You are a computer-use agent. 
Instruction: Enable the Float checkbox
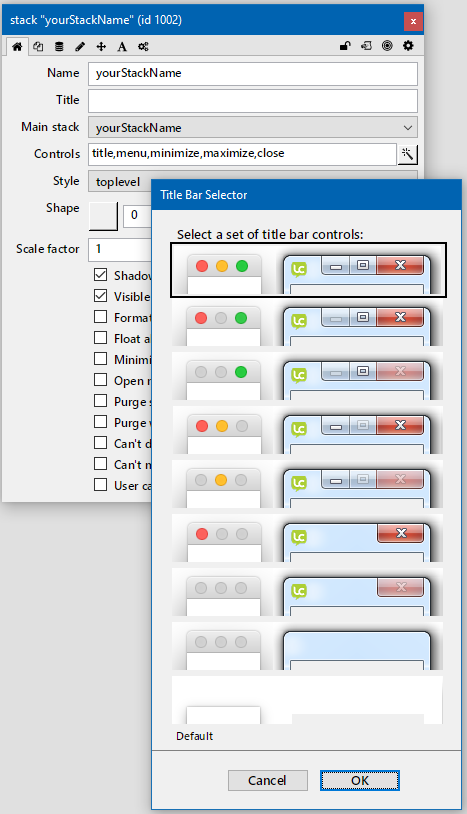click(101, 338)
